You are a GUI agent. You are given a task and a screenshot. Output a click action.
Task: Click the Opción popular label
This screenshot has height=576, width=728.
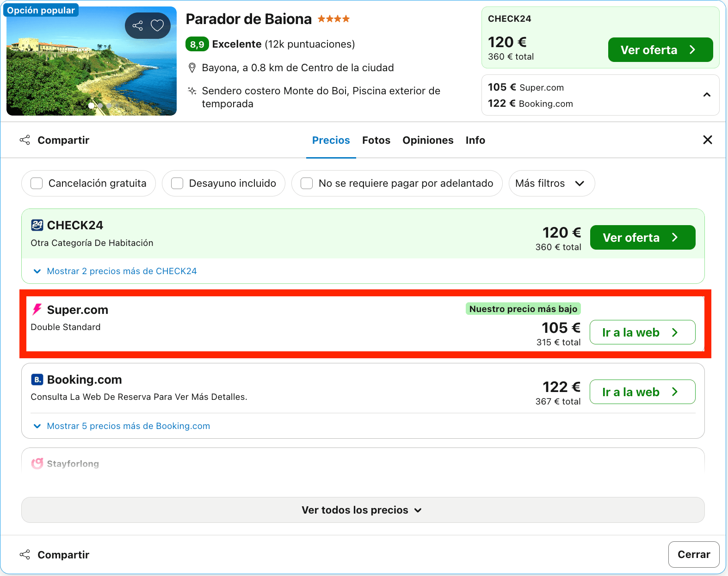[41, 10]
